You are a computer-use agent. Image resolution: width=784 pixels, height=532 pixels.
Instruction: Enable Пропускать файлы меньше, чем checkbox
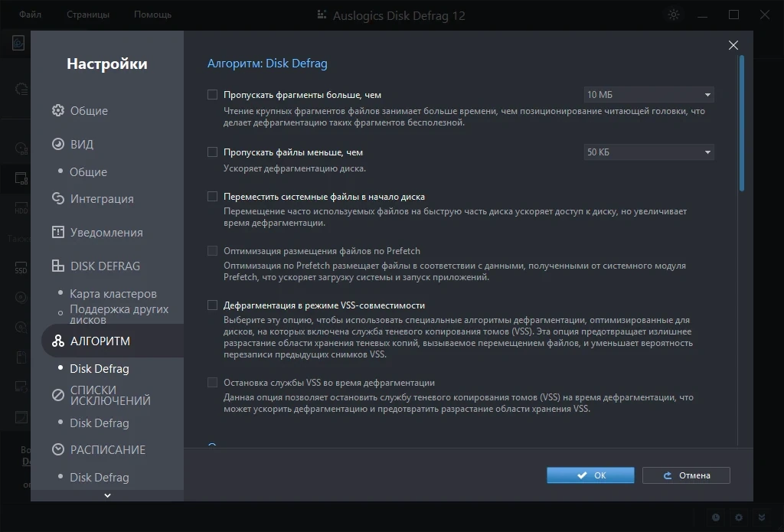point(213,152)
